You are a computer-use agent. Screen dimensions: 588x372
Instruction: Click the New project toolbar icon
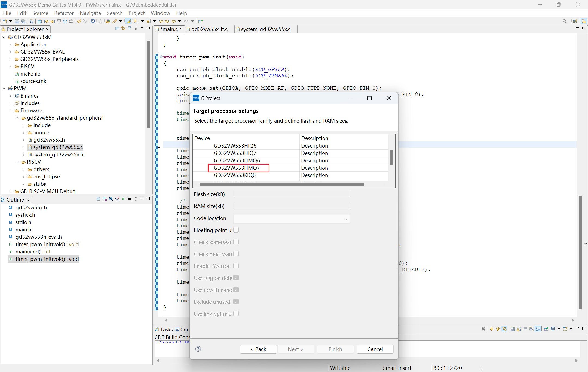[x=4, y=21]
